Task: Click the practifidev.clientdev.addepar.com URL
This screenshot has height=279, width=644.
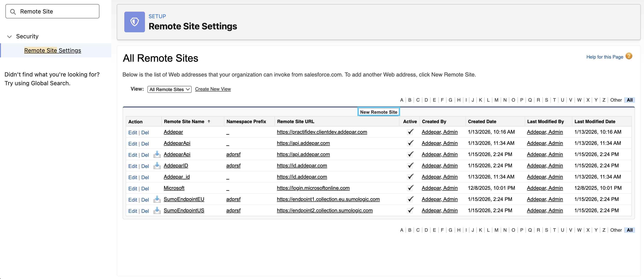Action: 322,132
